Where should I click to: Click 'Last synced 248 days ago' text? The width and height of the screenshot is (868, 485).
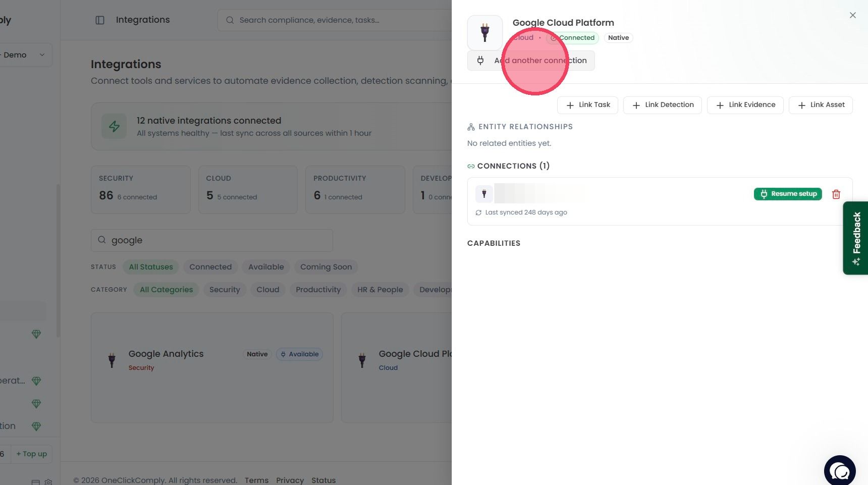(x=526, y=212)
